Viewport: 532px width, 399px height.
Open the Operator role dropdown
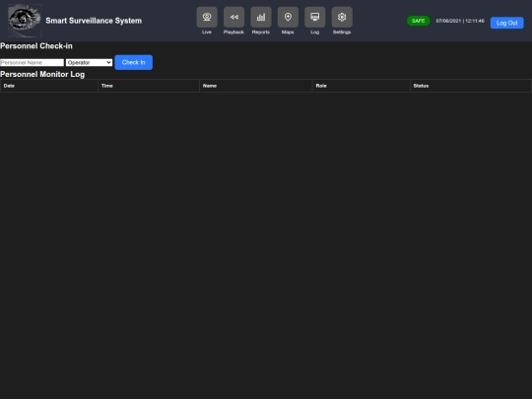click(90, 62)
